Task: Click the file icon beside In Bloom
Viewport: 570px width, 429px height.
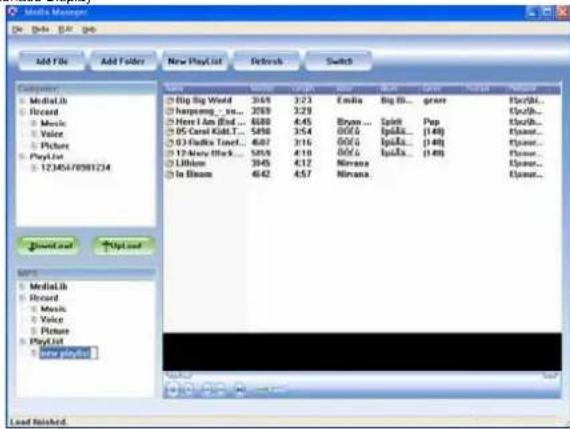Action: (x=170, y=175)
